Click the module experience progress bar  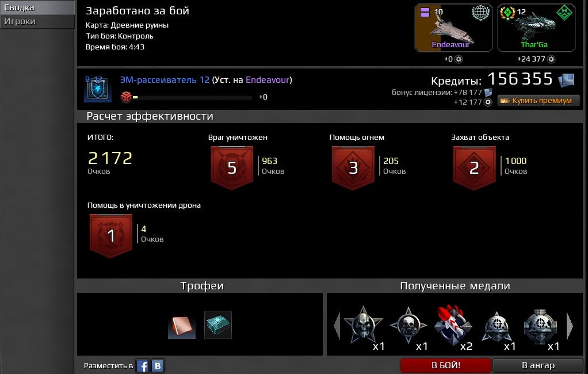tap(192, 97)
